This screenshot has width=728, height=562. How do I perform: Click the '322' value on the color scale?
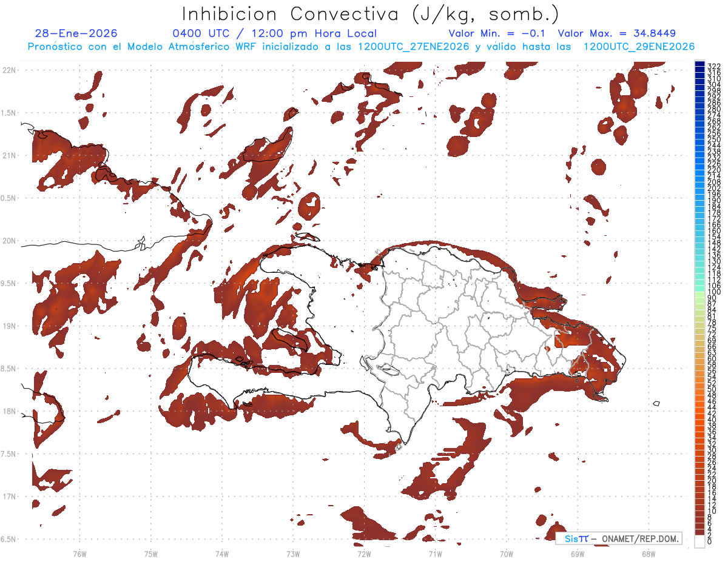pyautogui.click(x=713, y=65)
